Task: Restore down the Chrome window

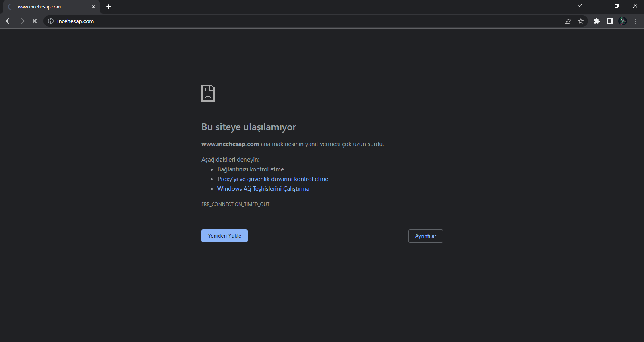Action: [617, 6]
